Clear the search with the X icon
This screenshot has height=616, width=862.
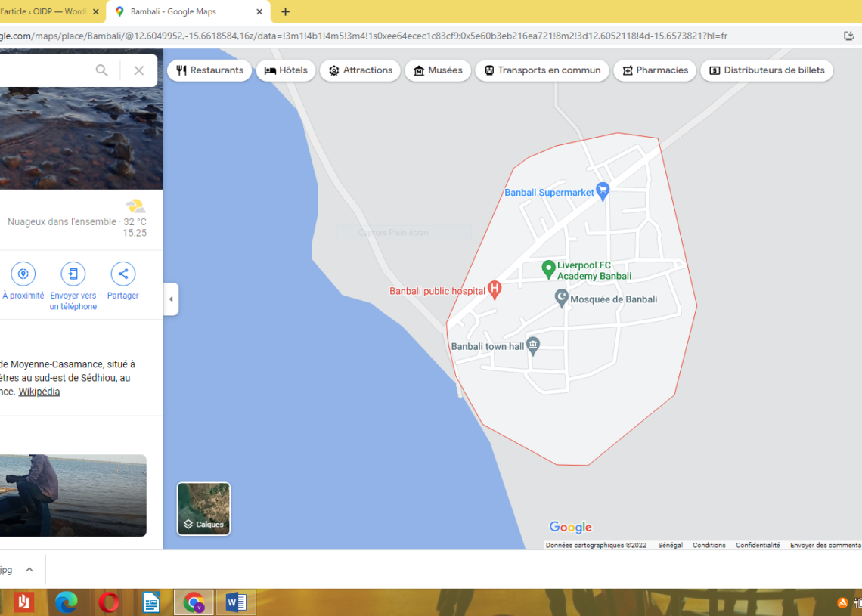click(138, 70)
